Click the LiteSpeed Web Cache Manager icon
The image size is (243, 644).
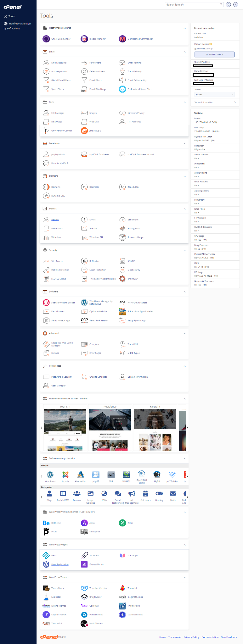46,344
